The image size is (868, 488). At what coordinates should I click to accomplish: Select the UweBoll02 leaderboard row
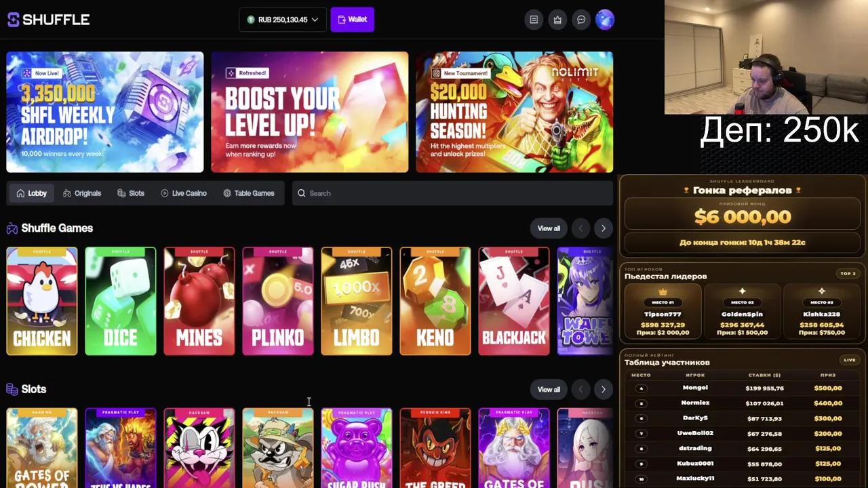(x=743, y=433)
